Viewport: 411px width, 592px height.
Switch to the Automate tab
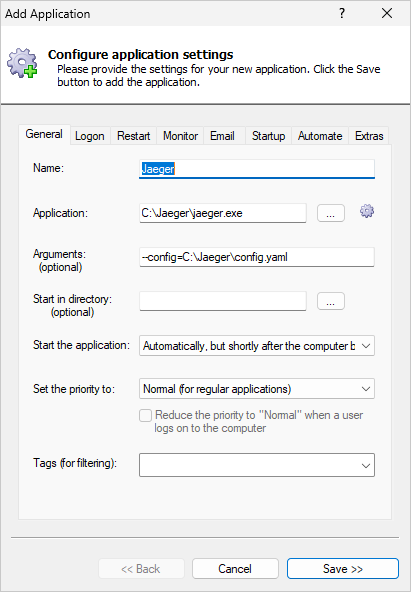[320, 136]
